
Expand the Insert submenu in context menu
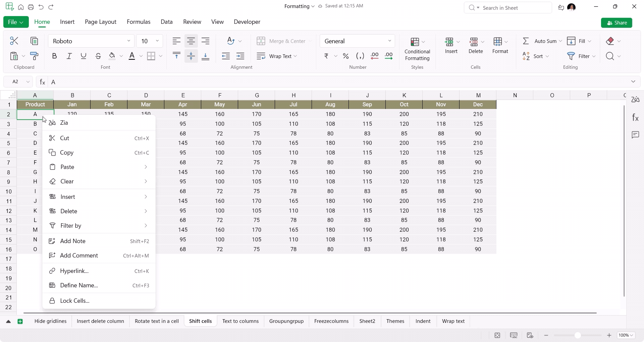pyautogui.click(x=99, y=197)
